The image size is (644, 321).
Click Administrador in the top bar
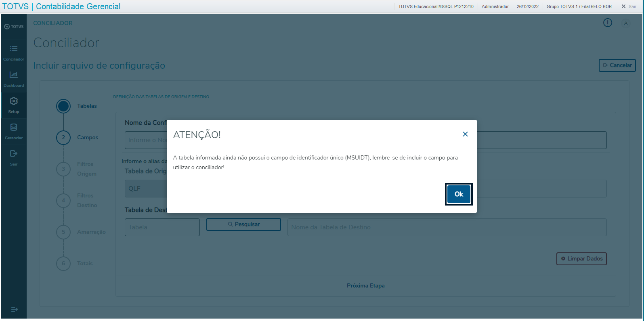pyautogui.click(x=495, y=6)
